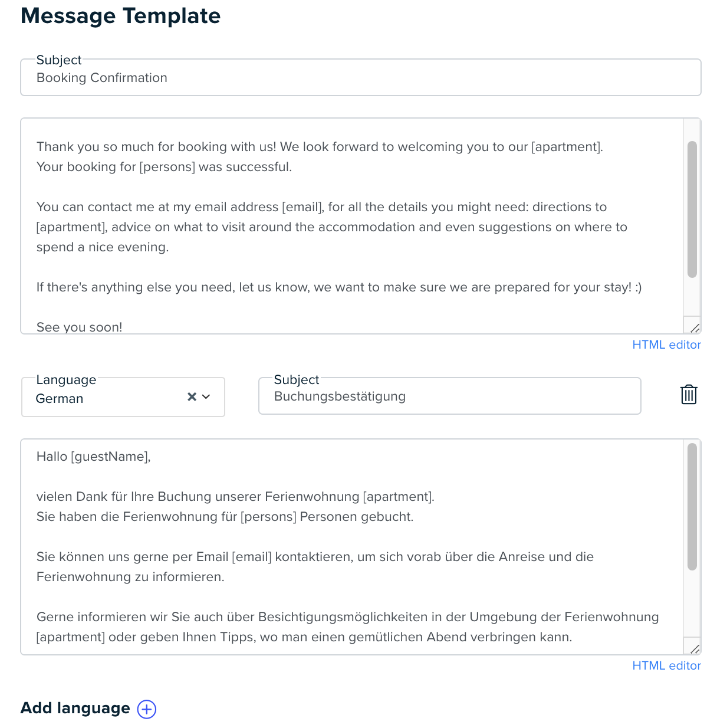This screenshot has height=728, width=717.
Task: Click the Message Template heading
Action: pyautogui.click(x=121, y=16)
